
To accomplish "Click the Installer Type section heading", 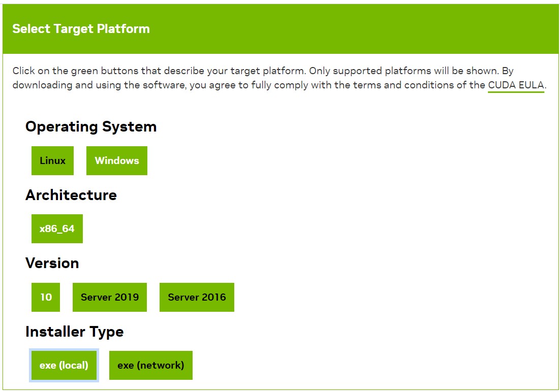I will click(75, 332).
